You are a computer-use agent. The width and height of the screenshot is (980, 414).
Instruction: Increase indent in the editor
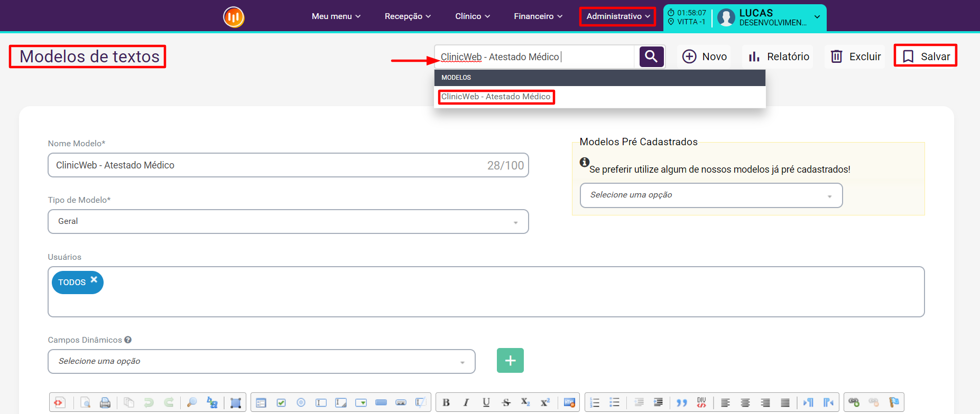[659, 402]
